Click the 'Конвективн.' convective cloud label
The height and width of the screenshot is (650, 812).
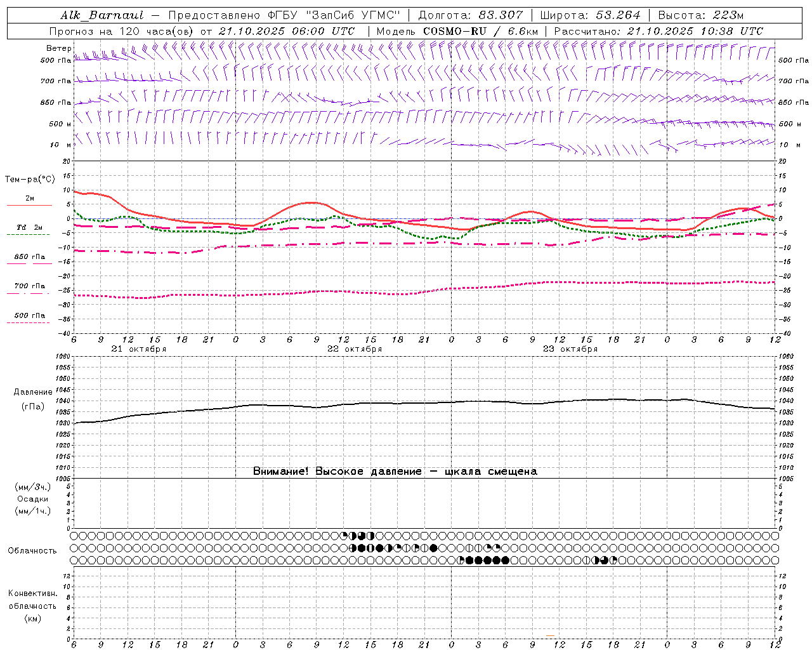pos(32,594)
